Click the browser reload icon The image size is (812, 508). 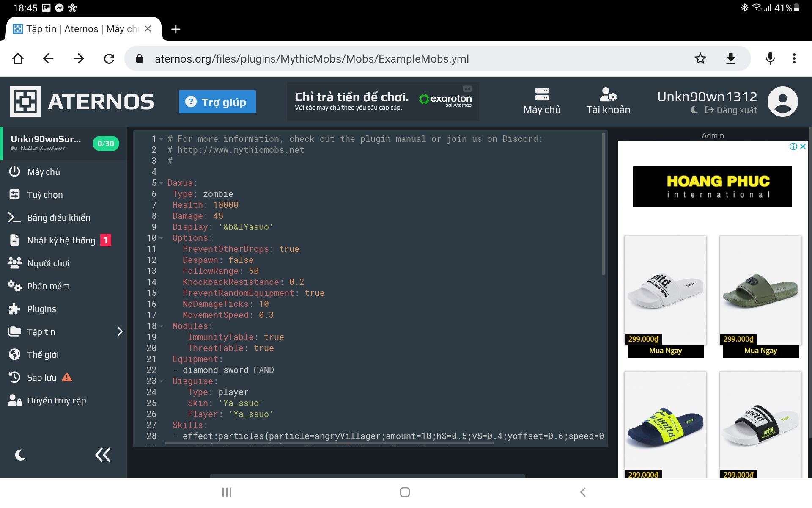[x=109, y=59]
